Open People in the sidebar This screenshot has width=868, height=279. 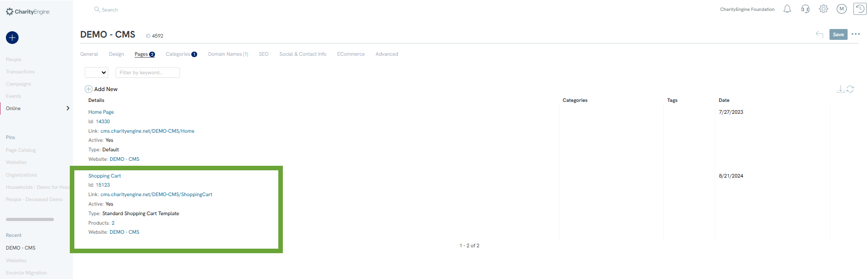coord(14,59)
